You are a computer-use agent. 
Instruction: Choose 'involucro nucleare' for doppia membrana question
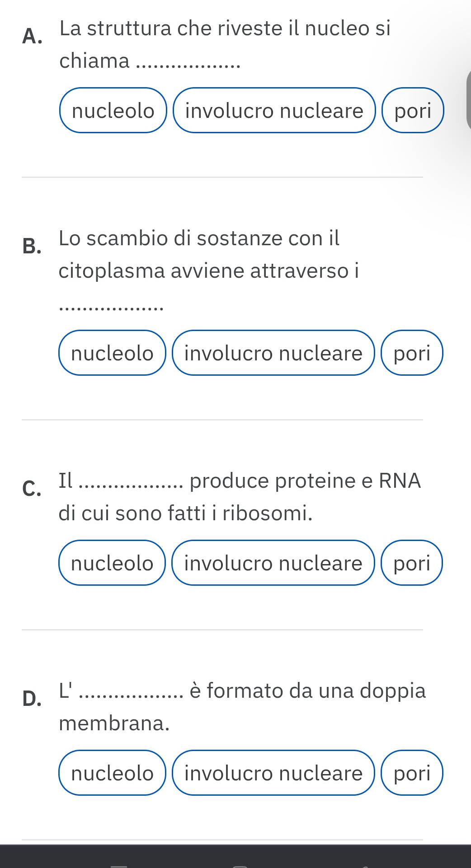tap(273, 773)
